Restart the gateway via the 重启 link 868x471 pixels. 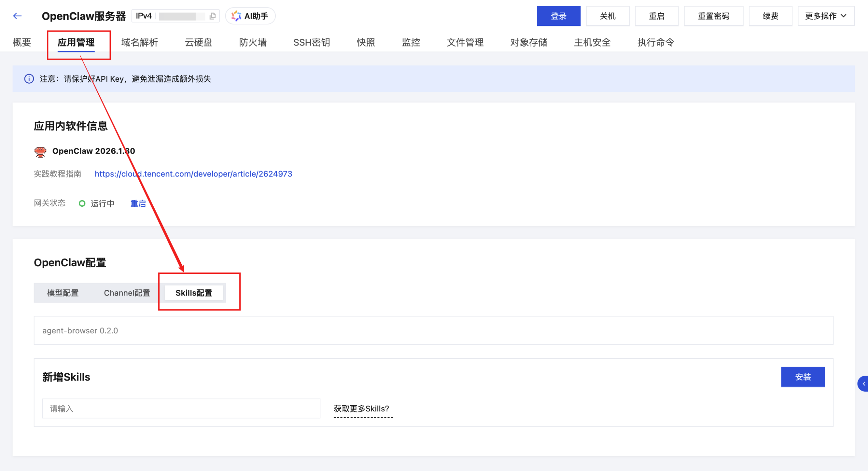click(x=138, y=203)
